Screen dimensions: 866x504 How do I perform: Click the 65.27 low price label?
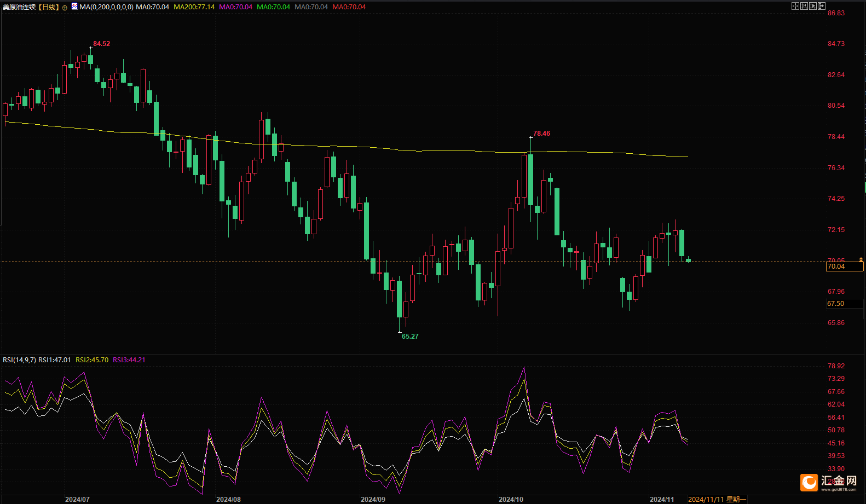(410, 337)
